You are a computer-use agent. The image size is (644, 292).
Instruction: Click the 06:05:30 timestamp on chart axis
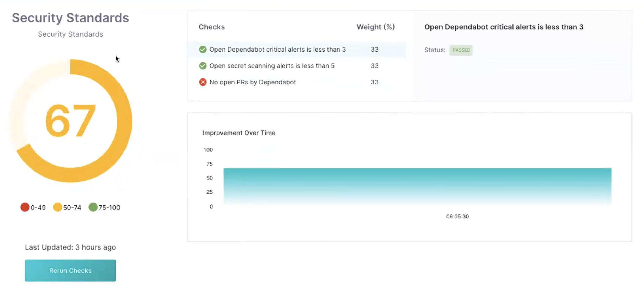point(457,216)
